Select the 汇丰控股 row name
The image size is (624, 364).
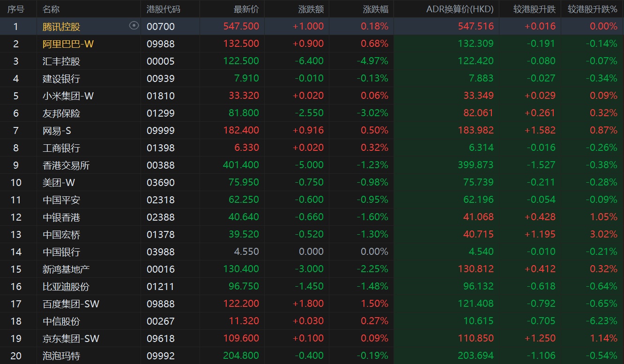point(61,61)
